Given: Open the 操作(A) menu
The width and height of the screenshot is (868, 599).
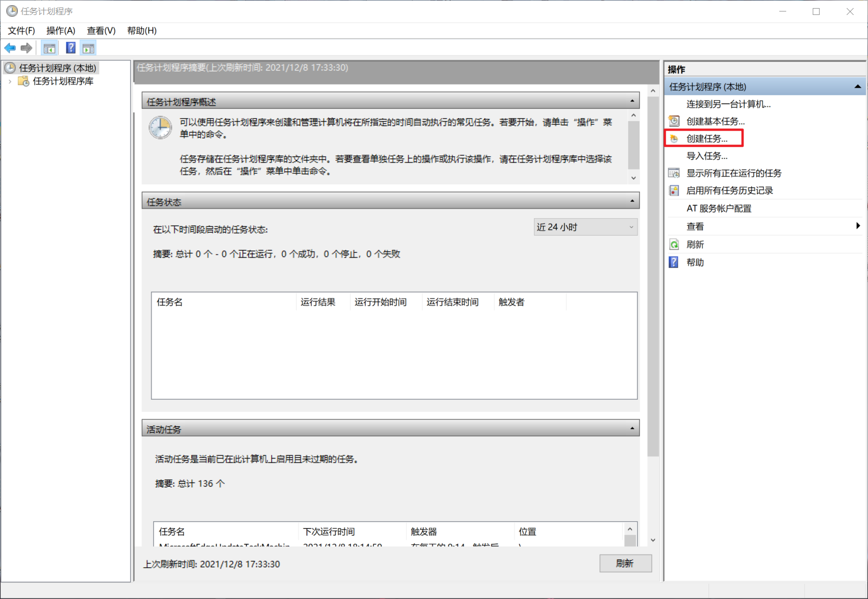Looking at the screenshot, I should 61,31.
